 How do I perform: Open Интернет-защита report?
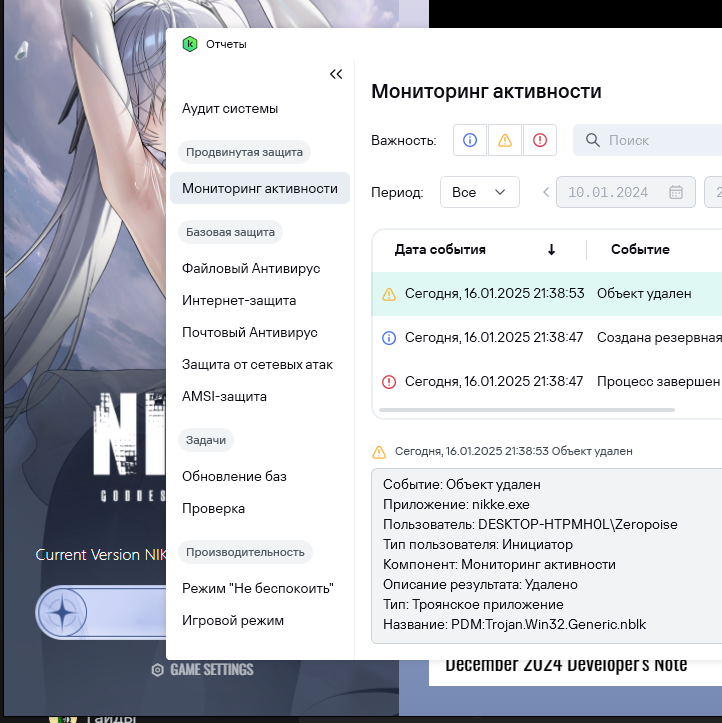239,300
